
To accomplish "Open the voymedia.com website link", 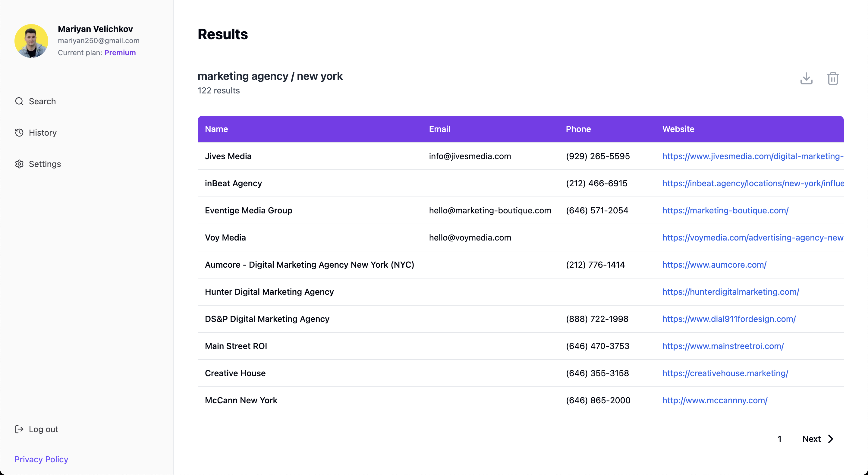I will point(753,237).
